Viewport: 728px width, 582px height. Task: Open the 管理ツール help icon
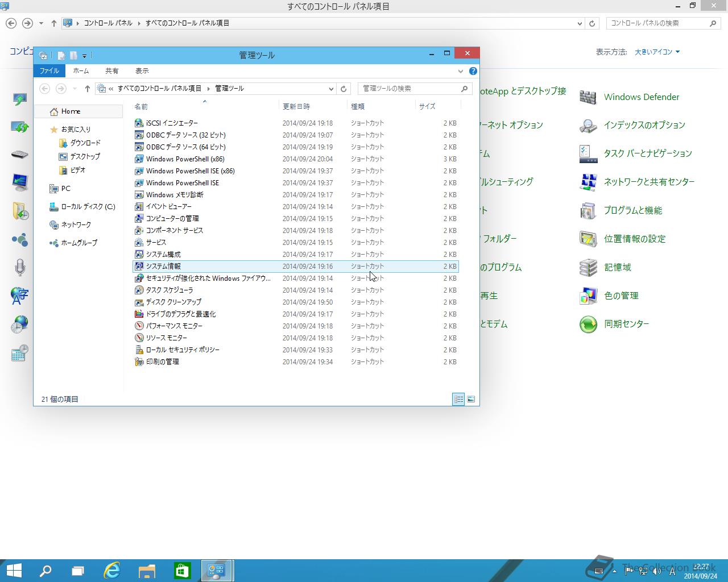point(473,71)
